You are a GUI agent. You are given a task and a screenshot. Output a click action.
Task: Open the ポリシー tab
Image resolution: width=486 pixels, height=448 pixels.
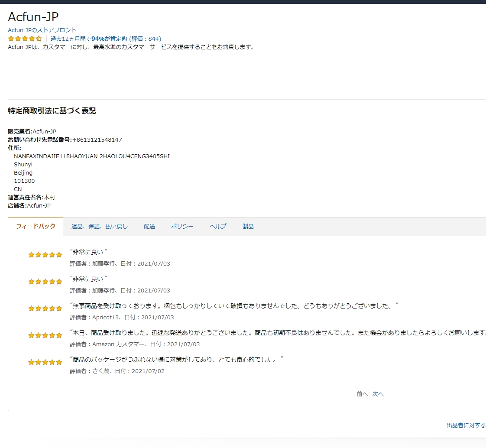click(182, 226)
